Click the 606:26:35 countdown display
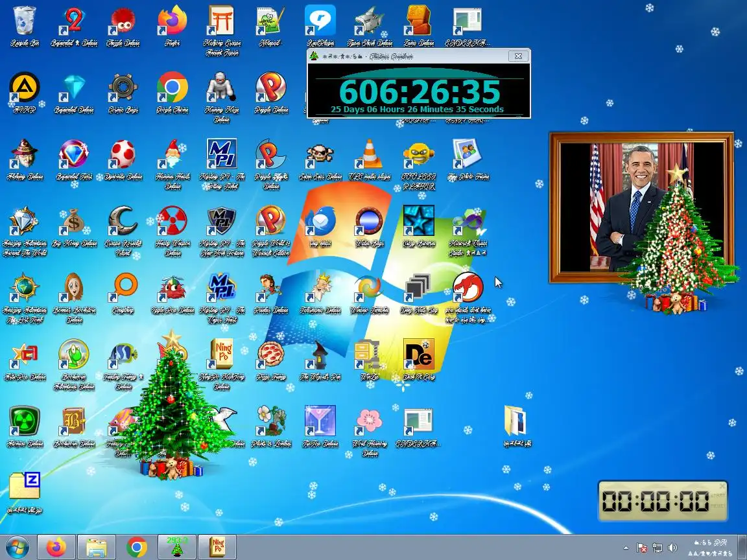The image size is (747, 560). (x=420, y=91)
